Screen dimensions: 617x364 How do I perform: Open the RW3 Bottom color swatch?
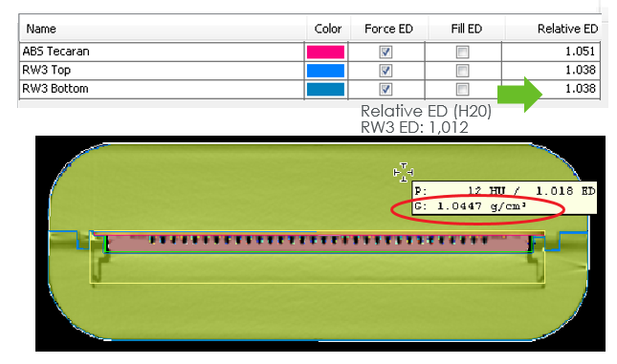tap(325, 89)
